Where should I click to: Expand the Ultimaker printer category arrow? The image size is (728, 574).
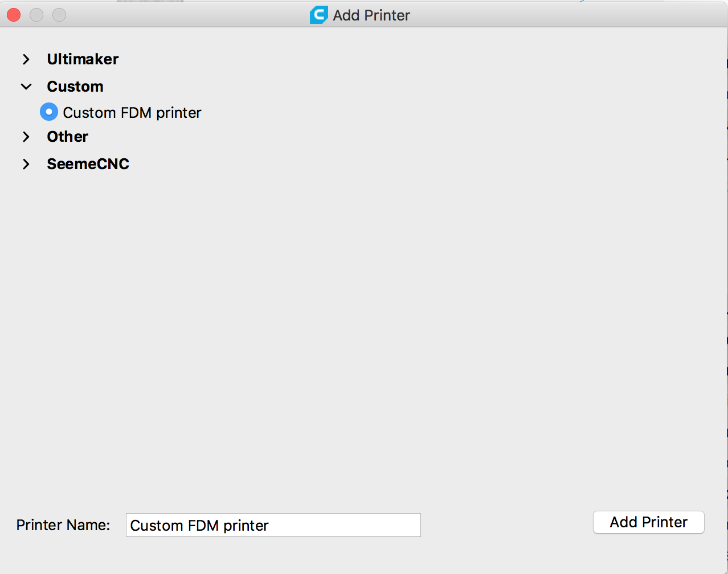point(26,59)
